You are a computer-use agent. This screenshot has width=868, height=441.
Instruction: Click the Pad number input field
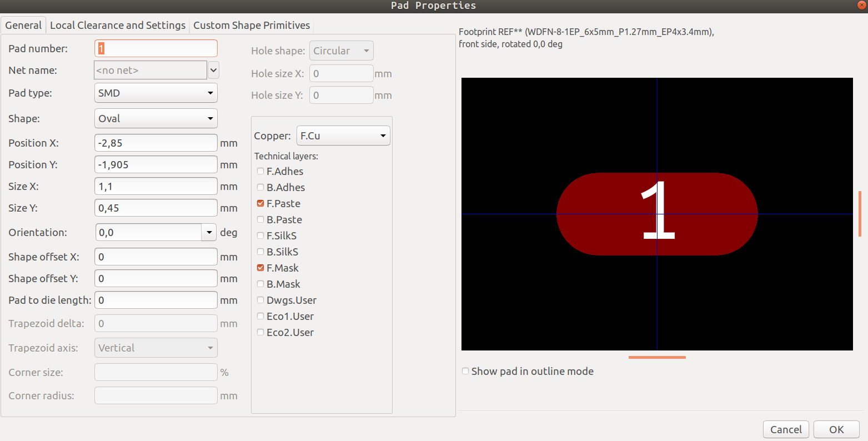coord(156,48)
